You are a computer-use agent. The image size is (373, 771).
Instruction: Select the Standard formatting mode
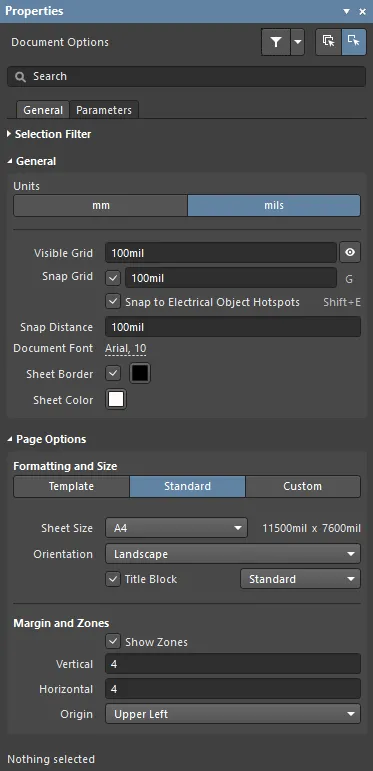(x=187, y=486)
